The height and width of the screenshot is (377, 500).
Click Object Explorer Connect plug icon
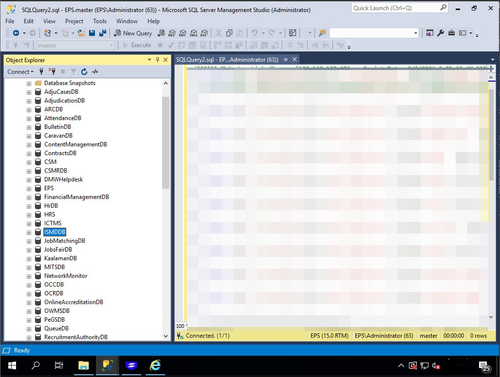41,71
